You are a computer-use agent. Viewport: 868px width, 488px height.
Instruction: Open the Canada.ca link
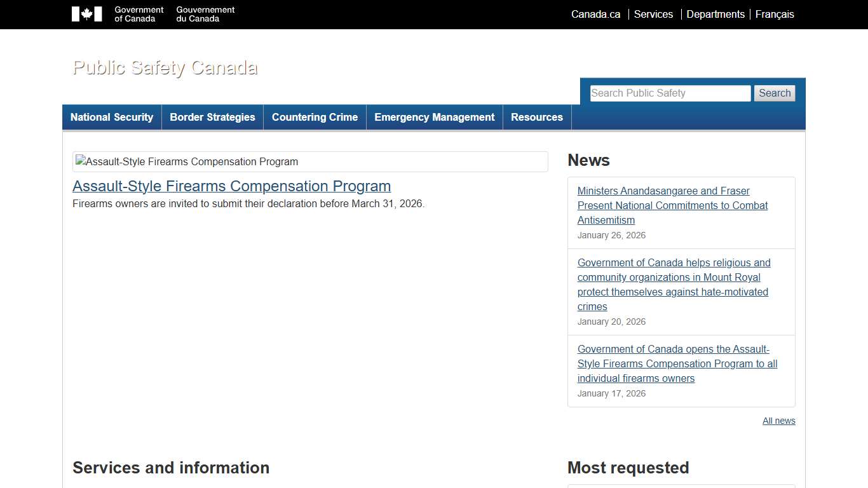click(x=595, y=14)
